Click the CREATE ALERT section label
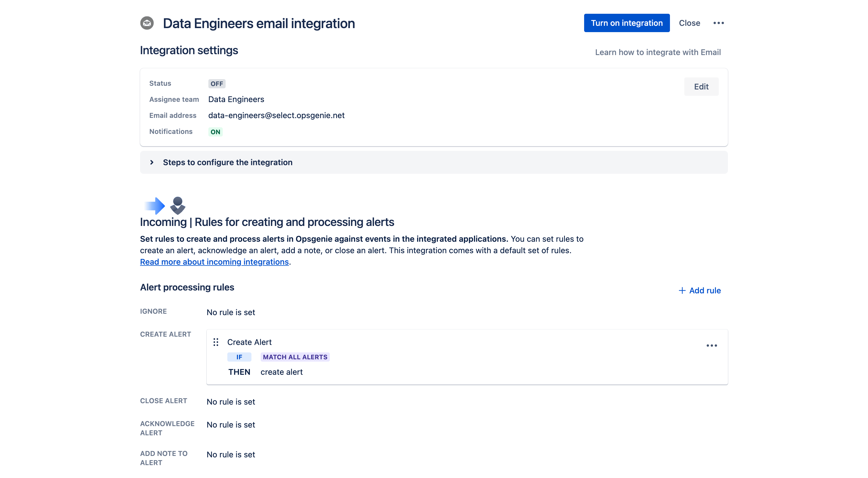 [x=165, y=334]
